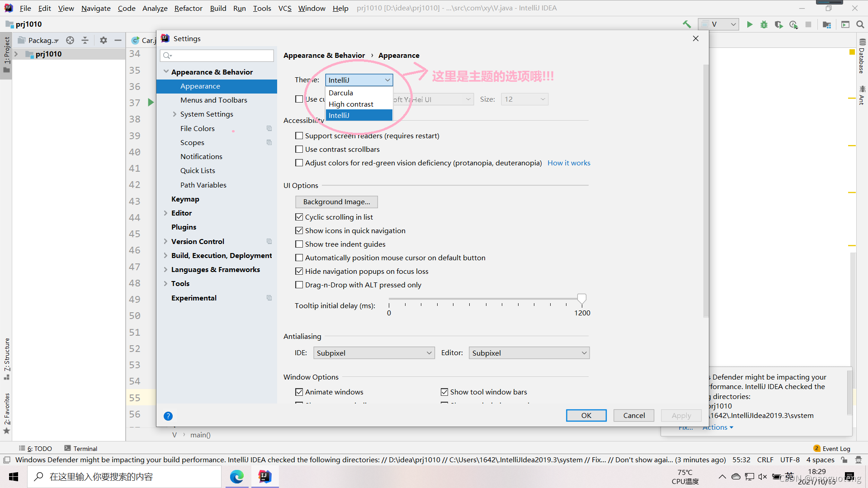868x488 pixels.
Task: Select Menus and Toolbars settings page
Action: click(213, 100)
